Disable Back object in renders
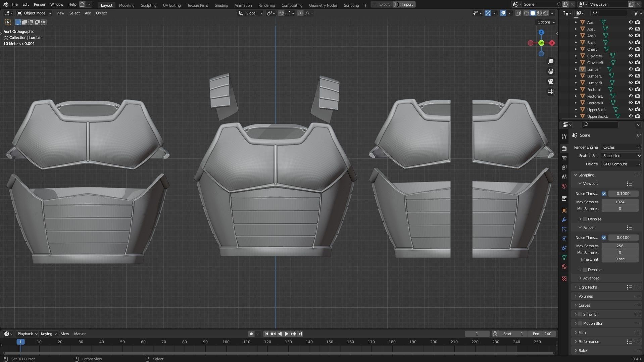This screenshot has height=362, width=644. point(638,43)
